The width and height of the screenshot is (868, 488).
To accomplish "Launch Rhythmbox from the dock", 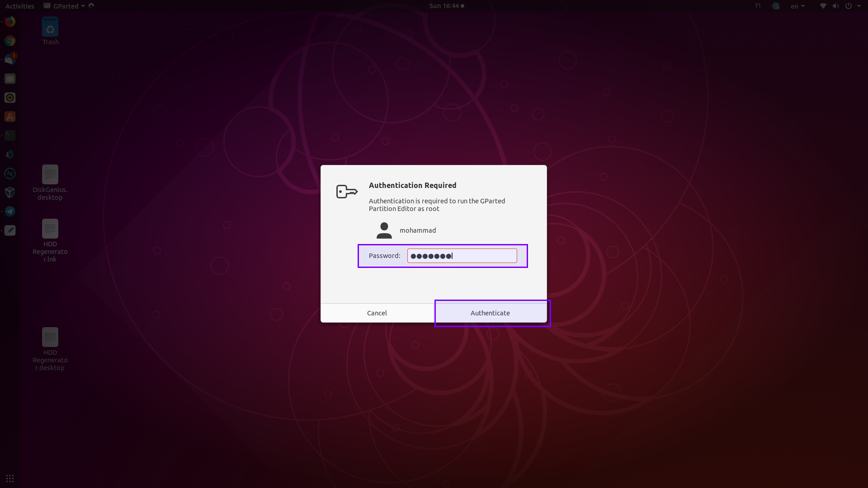I will tap(10, 98).
